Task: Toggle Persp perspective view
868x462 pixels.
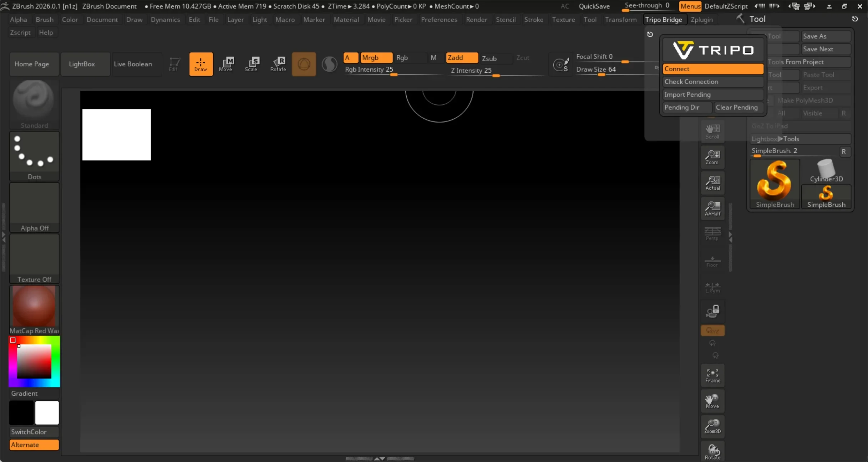Action: click(x=712, y=234)
